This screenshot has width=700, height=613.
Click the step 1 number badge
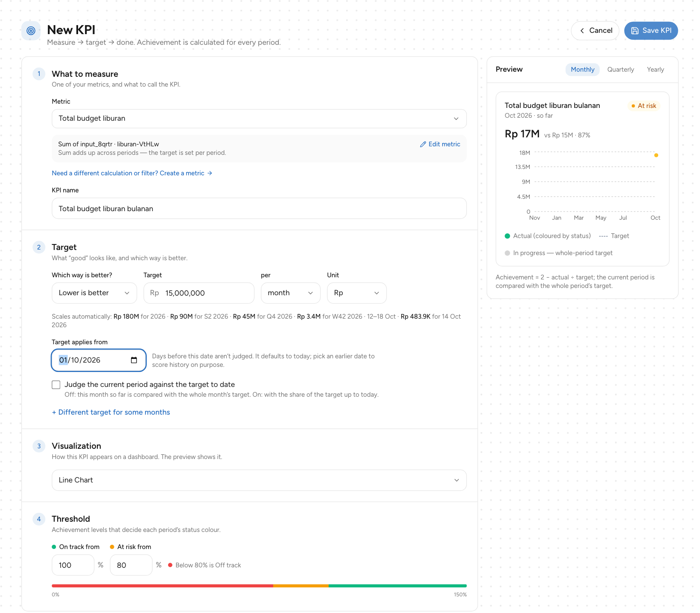39,74
